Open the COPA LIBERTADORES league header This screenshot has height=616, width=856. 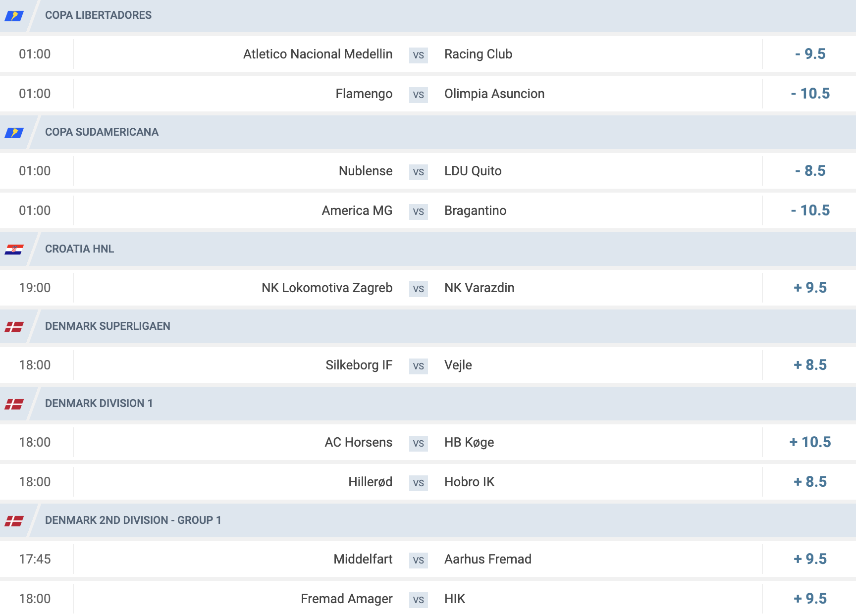(x=98, y=15)
